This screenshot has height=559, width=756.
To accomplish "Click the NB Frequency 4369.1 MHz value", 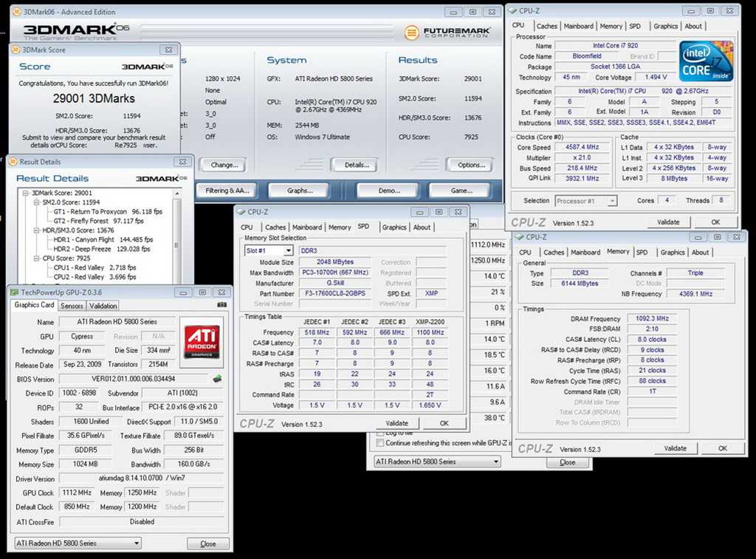I will [x=695, y=293].
